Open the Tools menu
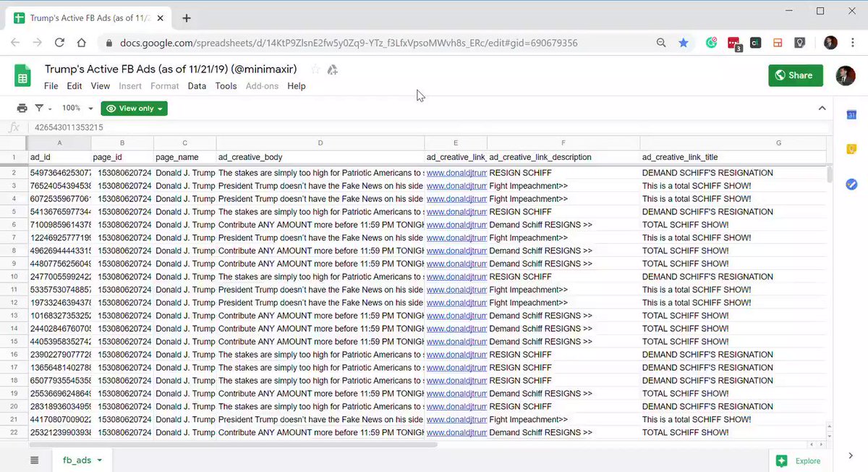This screenshot has height=472, width=868. click(x=226, y=86)
